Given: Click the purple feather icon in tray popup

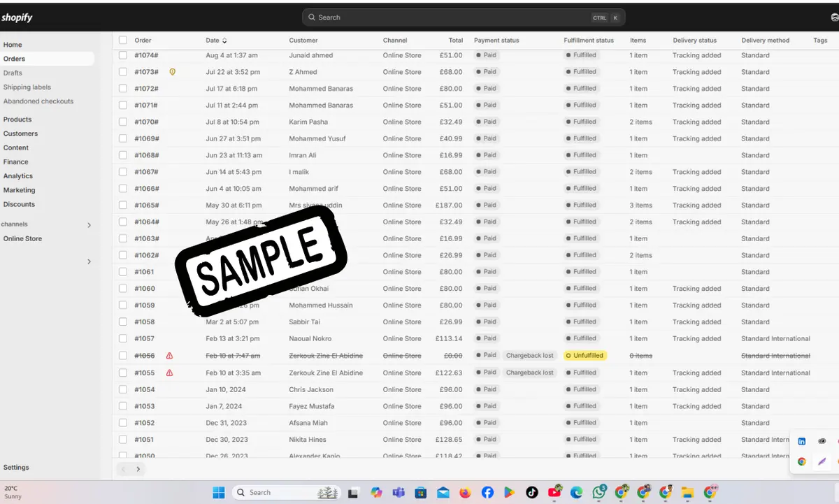Looking at the screenshot, I should point(822,461).
